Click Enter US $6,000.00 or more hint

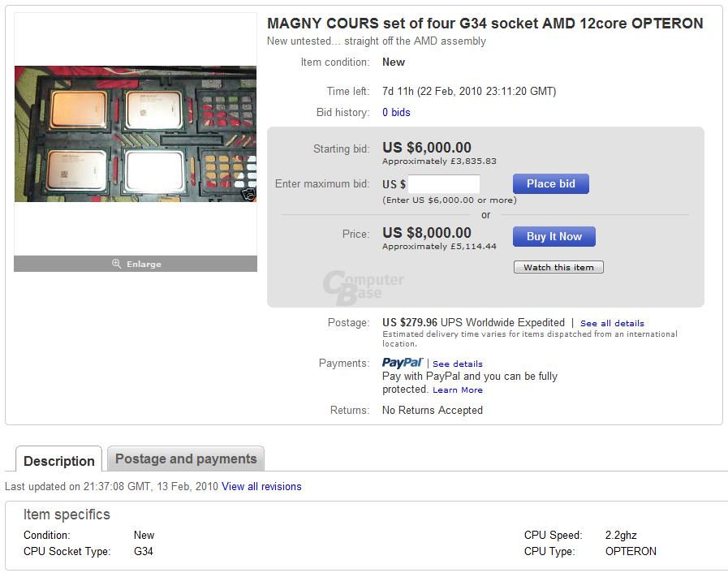tap(450, 200)
